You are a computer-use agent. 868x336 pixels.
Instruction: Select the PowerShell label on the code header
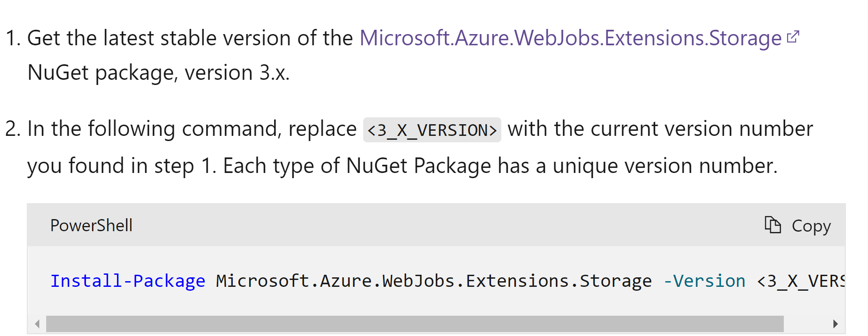coord(91,225)
